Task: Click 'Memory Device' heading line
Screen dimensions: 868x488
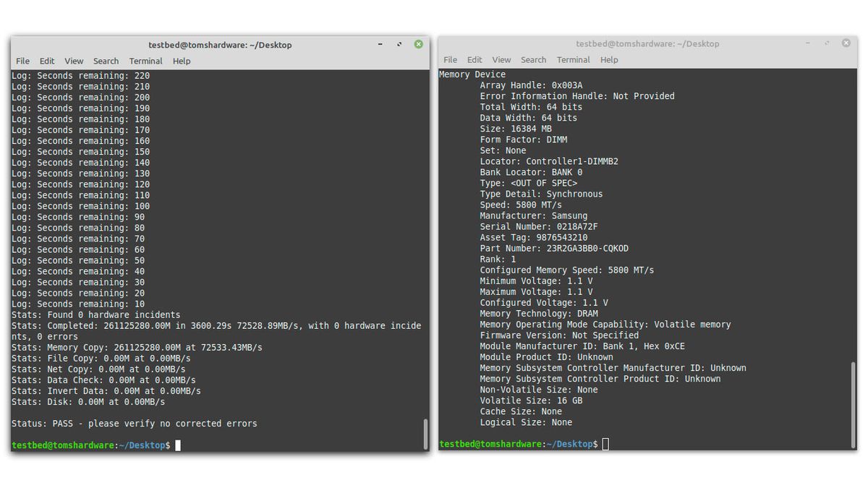Action: [x=472, y=74]
